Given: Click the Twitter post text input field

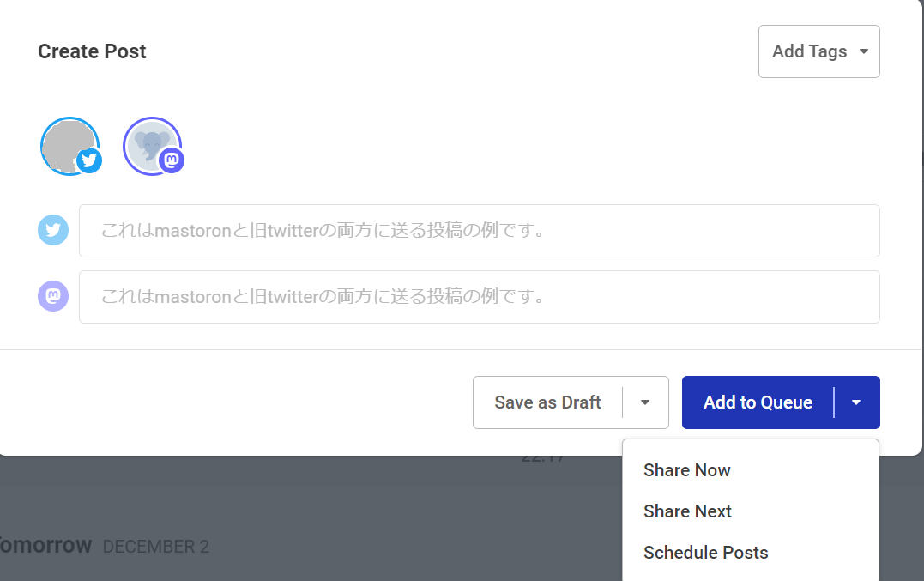Looking at the screenshot, I should pyautogui.click(x=479, y=230).
